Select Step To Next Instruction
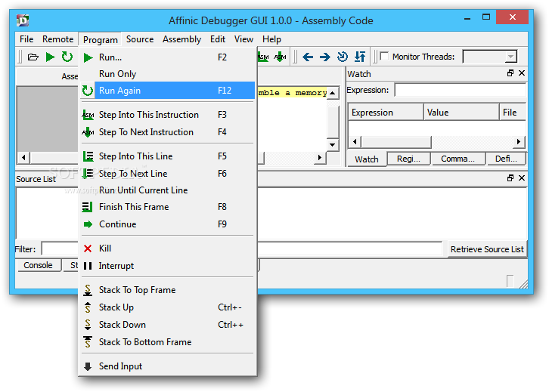 click(x=168, y=132)
